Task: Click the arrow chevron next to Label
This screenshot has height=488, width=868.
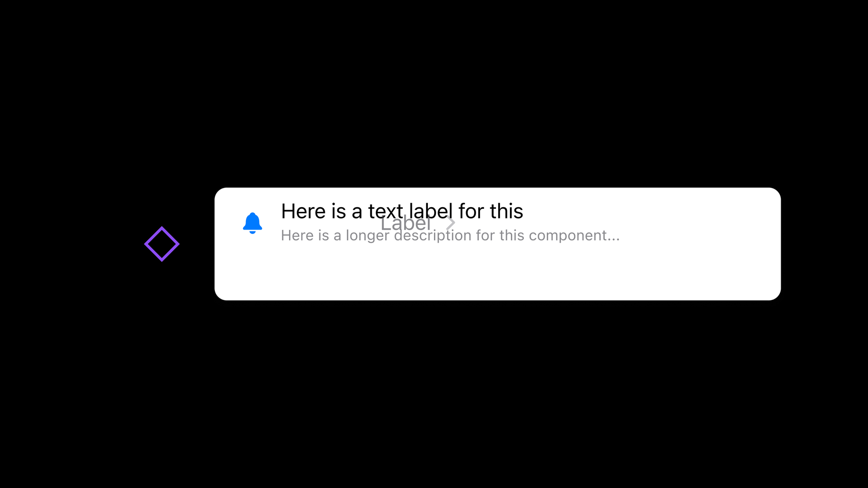Action: 450,223
